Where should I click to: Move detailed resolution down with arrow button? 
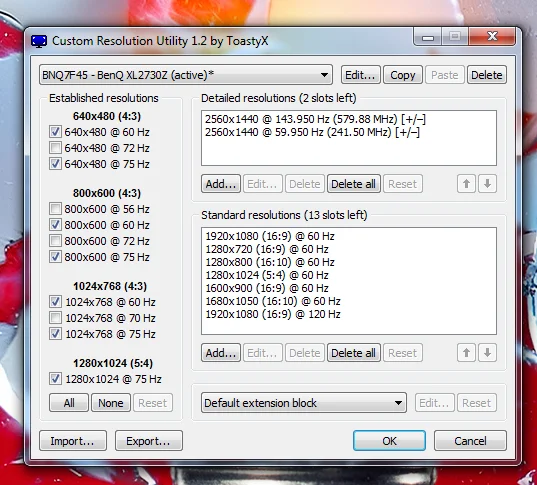coord(488,184)
